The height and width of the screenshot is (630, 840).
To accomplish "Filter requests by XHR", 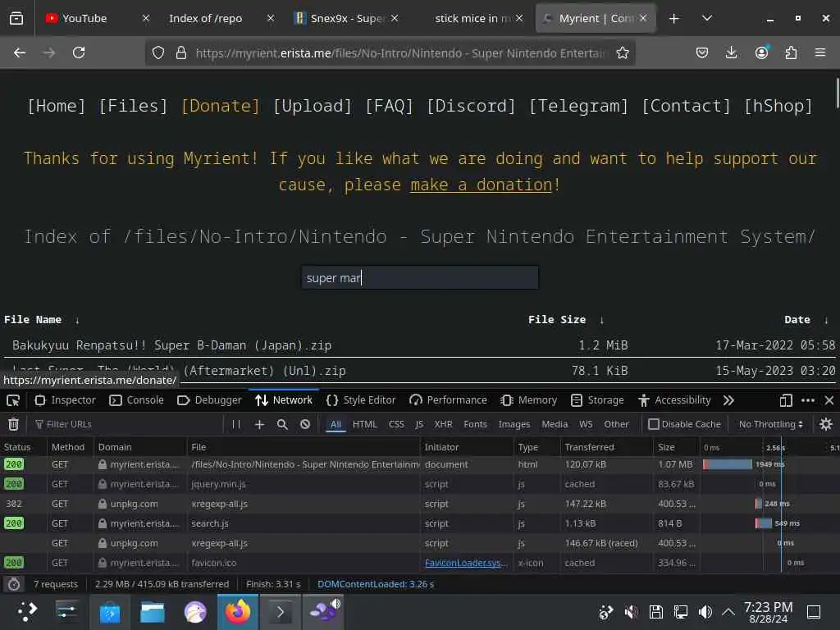I will tap(443, 424).
